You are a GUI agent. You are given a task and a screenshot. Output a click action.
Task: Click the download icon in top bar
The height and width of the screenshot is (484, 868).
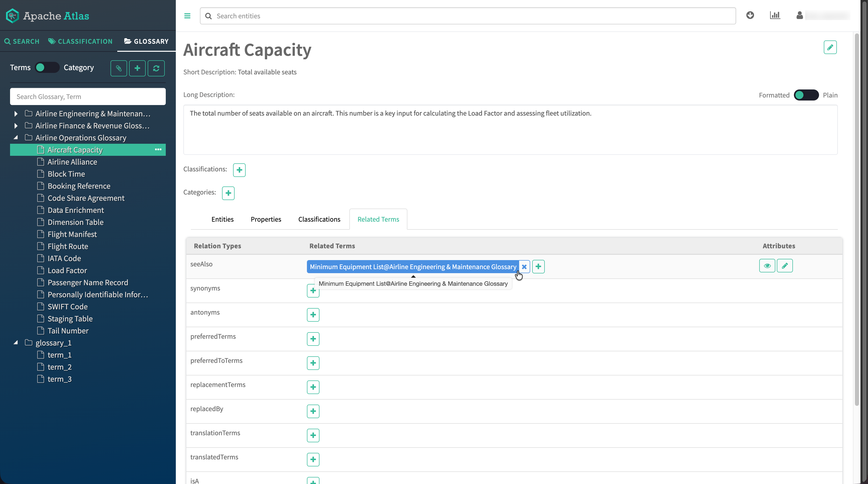(x=750, y=16)
